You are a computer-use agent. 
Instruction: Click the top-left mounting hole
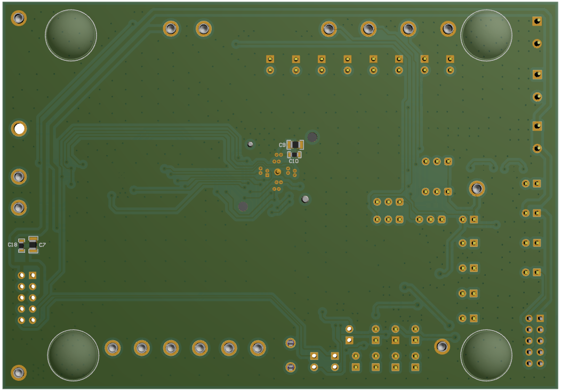[x=19, y=19]
